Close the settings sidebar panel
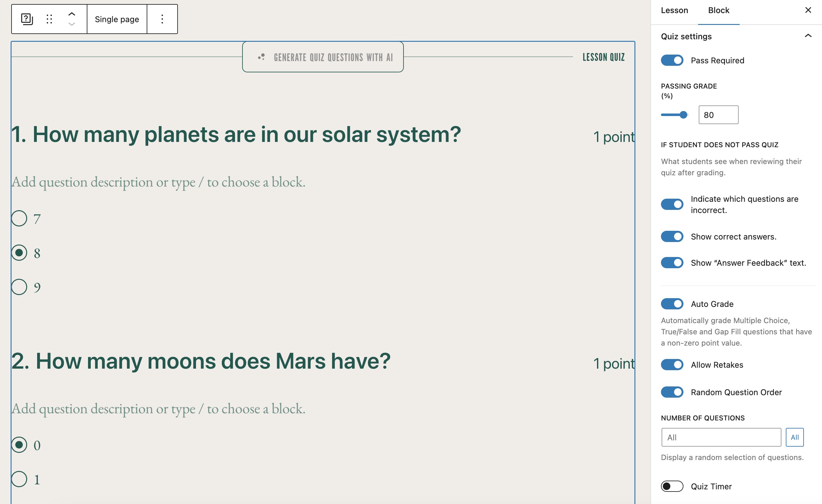Image resolution: width=822 pixels, height=504 pixels. pos(808,10)
